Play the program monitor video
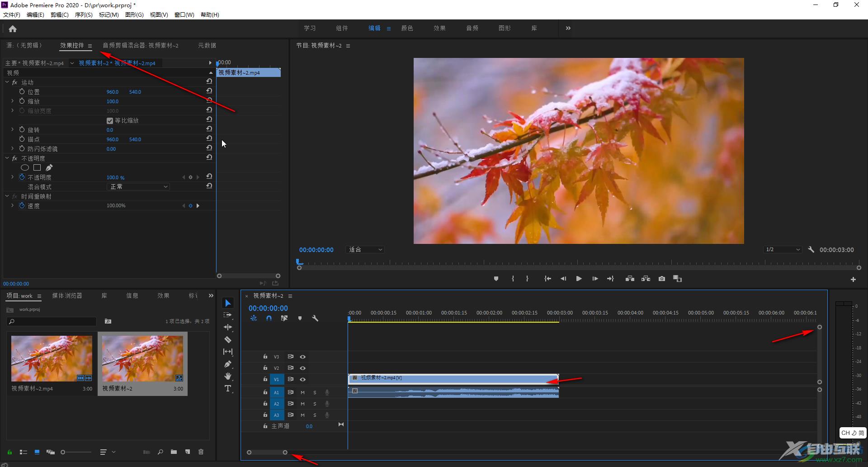Image resolution: width=868 pixels, height=467 pixels. [579, 279]
